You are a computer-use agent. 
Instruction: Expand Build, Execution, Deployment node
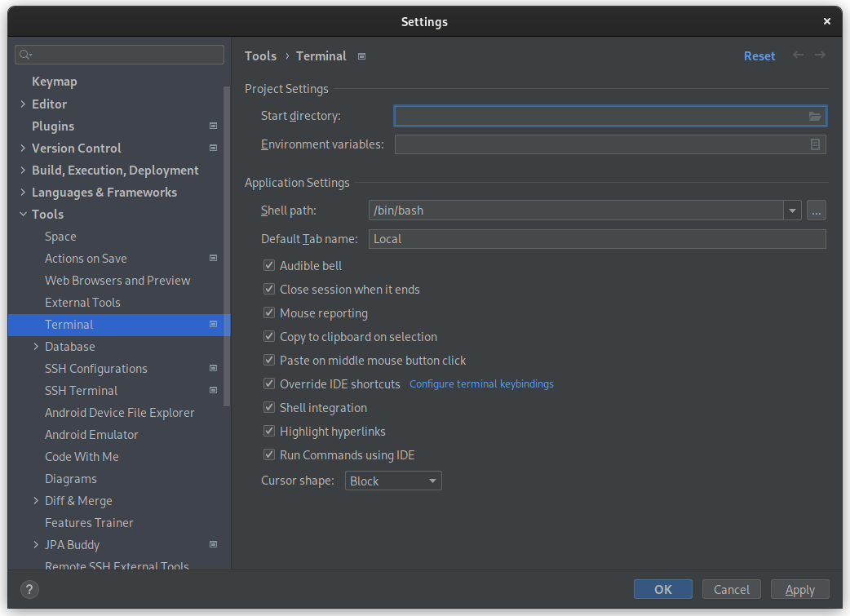[23, 171]
